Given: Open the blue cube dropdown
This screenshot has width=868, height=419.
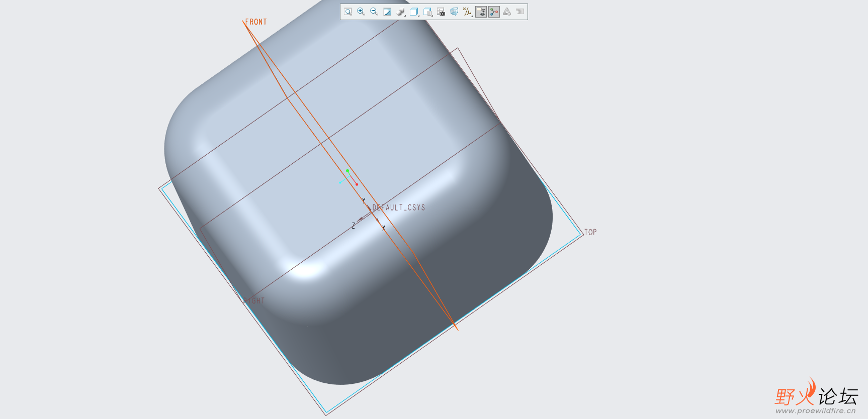Looking at the screenshot, I should click(414, 12).
